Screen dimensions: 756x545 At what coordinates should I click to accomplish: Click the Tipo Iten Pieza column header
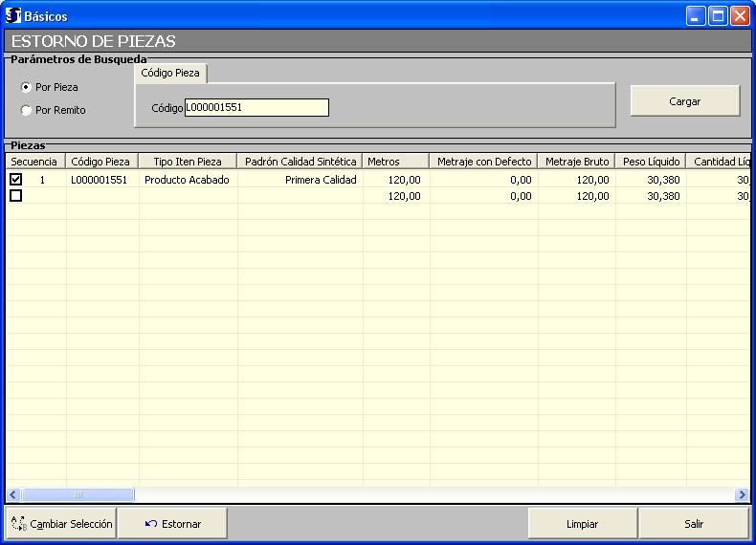188,162
